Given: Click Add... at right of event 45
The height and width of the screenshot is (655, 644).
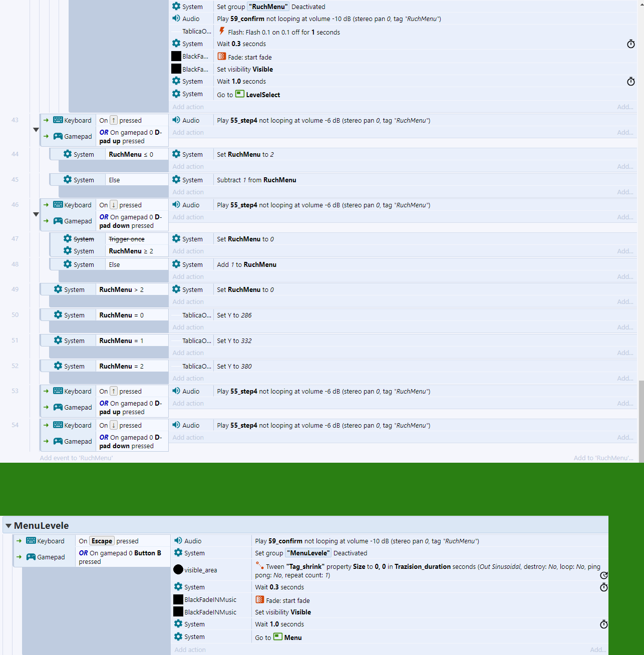Looking at the screenshot, I should click(625, 192).
